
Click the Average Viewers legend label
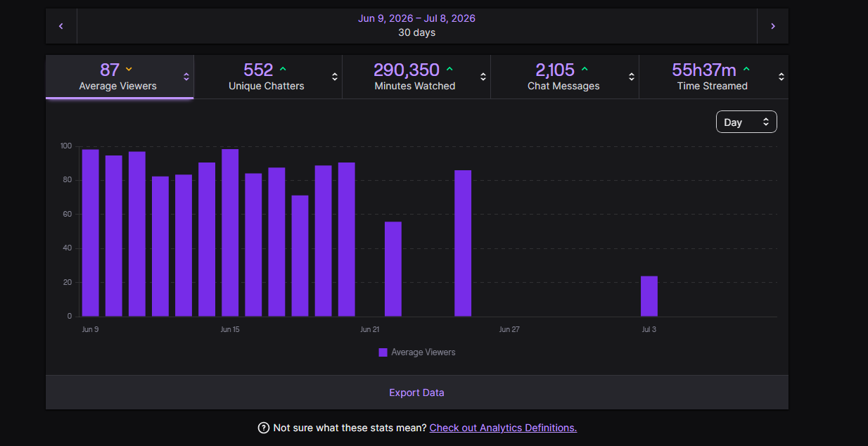click(x=423, y=352)
